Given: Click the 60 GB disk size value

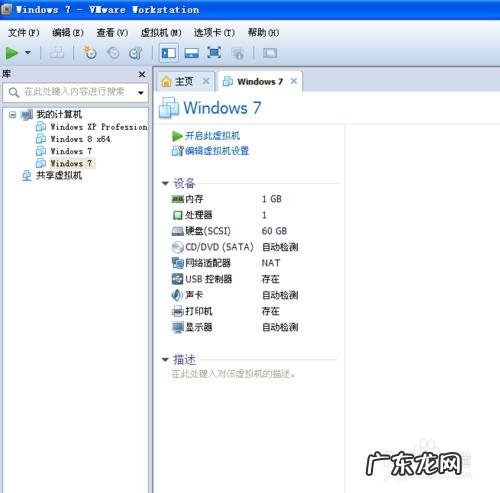Looking at the screenshot, I should pos(274,231).
